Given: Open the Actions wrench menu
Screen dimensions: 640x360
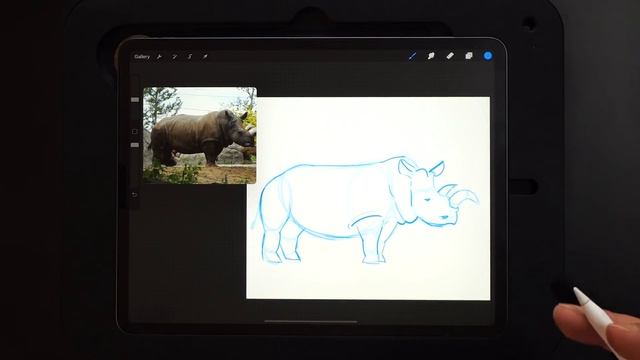Looking at the screenshot, I should click(x=159, y=57).
